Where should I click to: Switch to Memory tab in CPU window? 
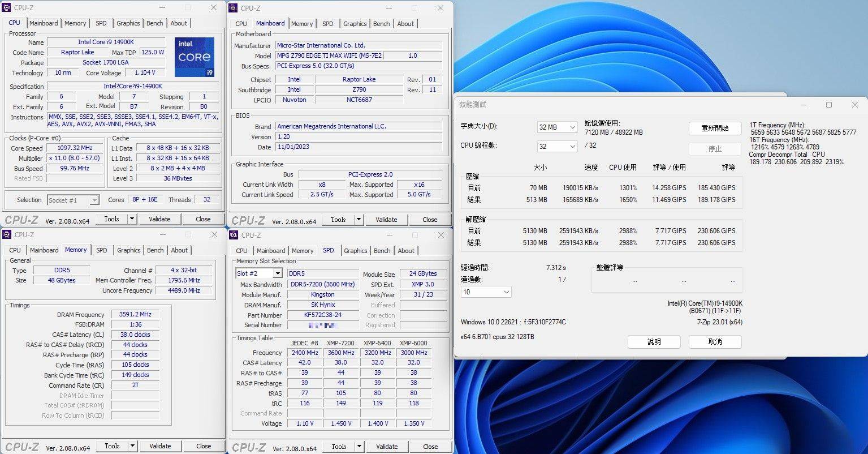[x=75, y=23]
